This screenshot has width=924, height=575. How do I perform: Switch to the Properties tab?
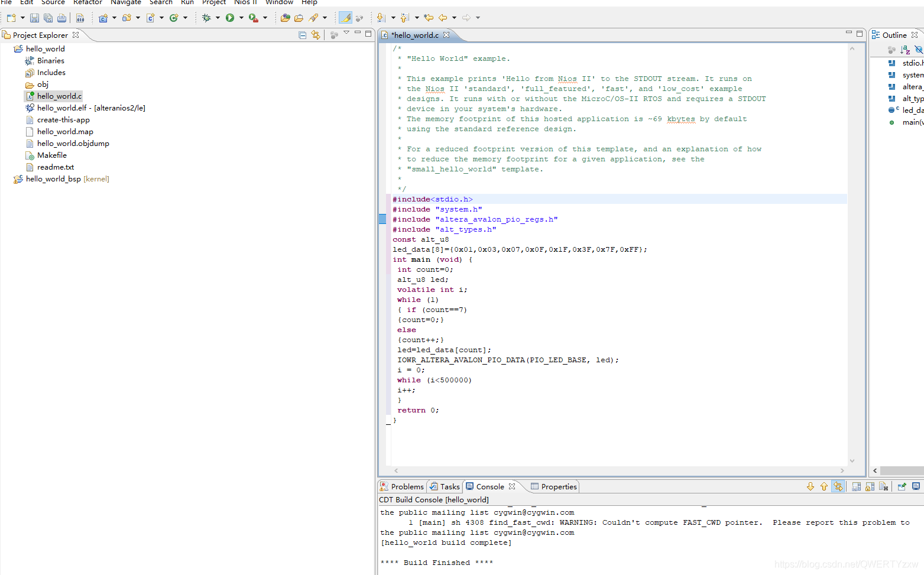tap(554, 486)
